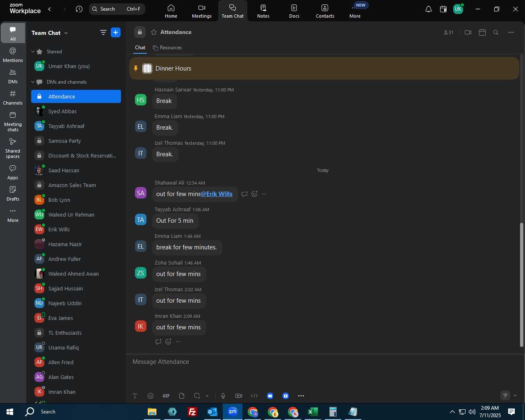Open the GIF picker

click(x=166, y=396)
